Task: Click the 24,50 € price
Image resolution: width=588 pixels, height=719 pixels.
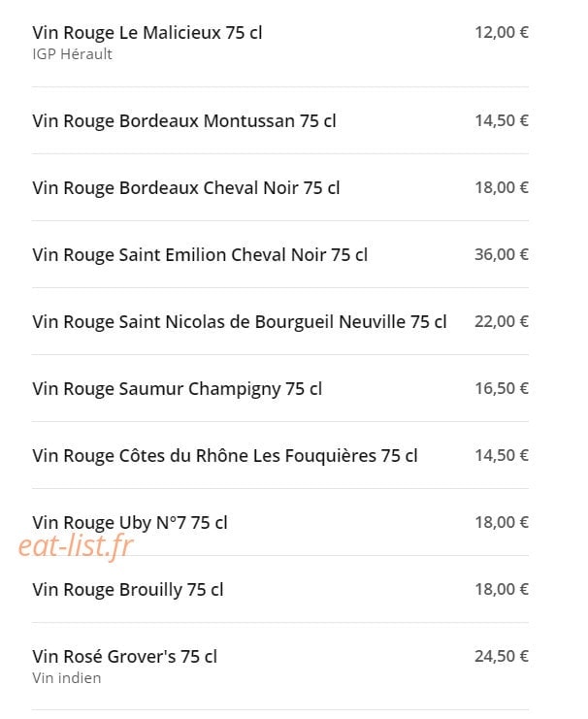Action: pos(502,656)
